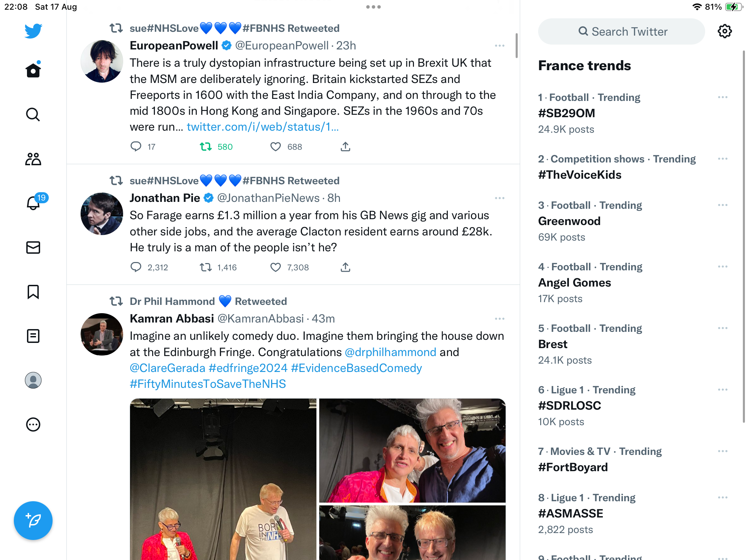Open more options on Kamran Abbasi tweet
The width and height of the screenshot is (747, 560).
[x=499, y=319]
